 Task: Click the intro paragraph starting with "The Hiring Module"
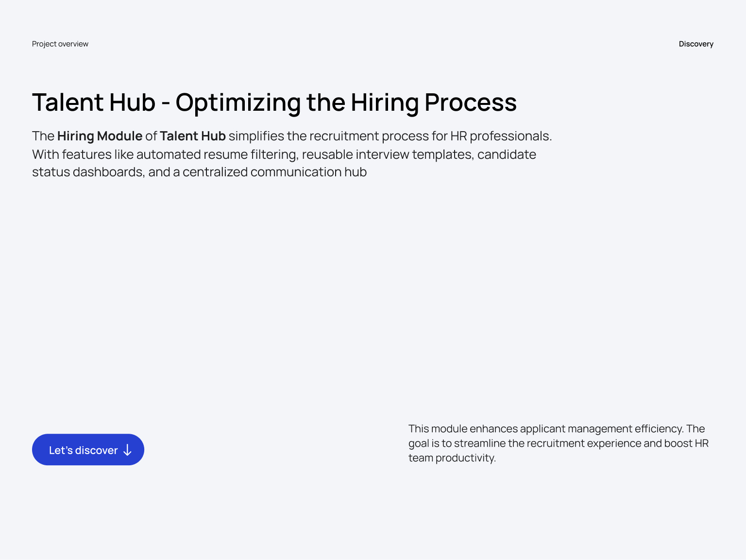click(x=291, y=153)
